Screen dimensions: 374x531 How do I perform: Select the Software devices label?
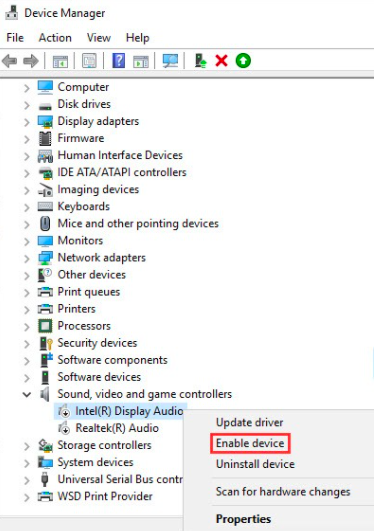pos(99,377)
